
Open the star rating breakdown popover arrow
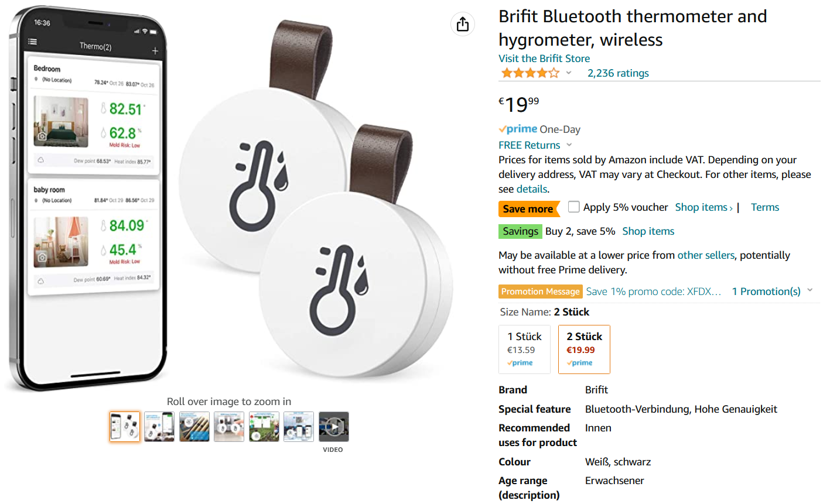(x=568, y=73)
